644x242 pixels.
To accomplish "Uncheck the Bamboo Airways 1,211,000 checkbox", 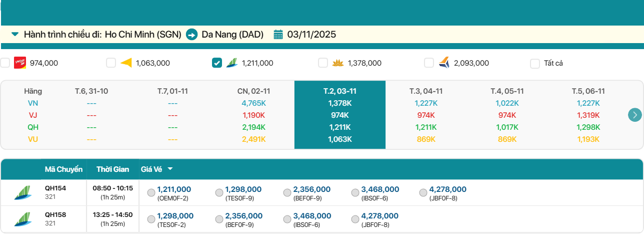I will (x=217, y=63).
